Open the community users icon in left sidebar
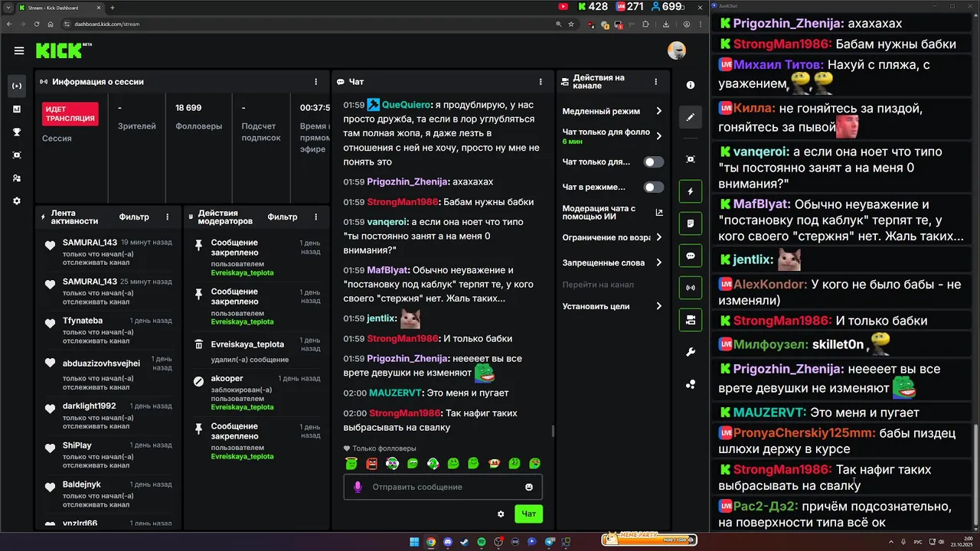 (17, 178)
